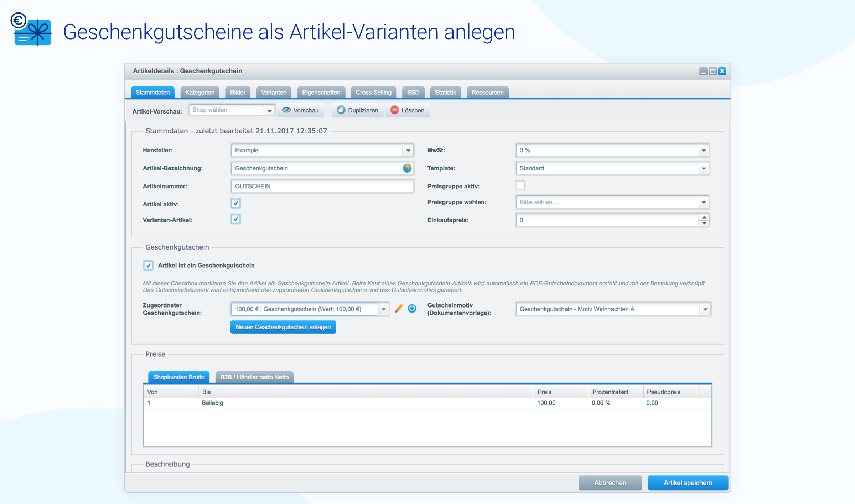Click the Duplizieren button
This screenshot has width=855, height=504.
pos(357,110)
